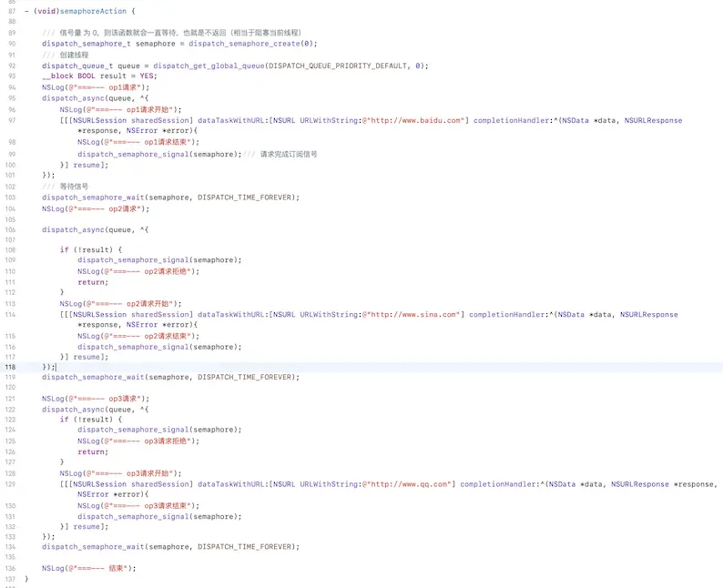Click the return keyword on line 111
The height and width of the screenshot is (588, 723).
click(x=91, y=282)
